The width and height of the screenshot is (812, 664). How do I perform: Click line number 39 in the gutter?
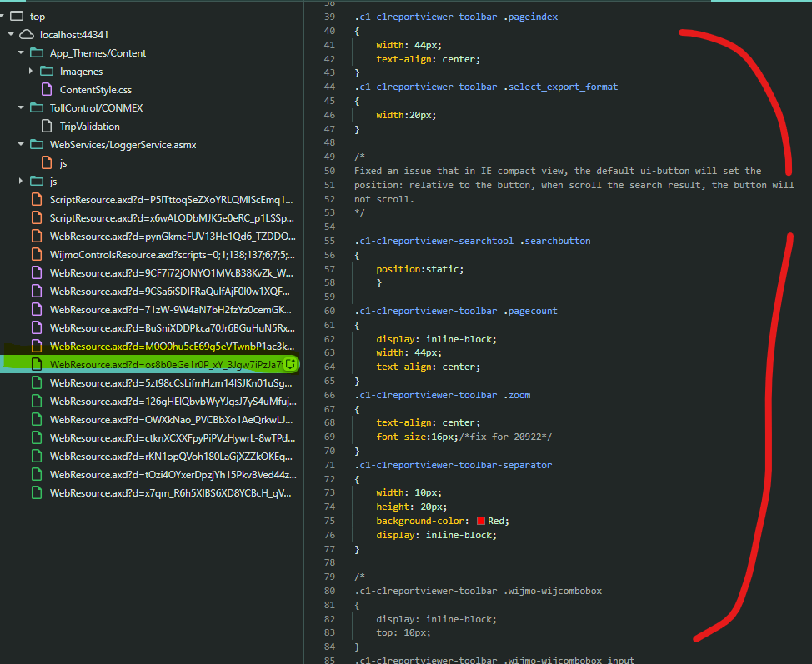[329, 17]
